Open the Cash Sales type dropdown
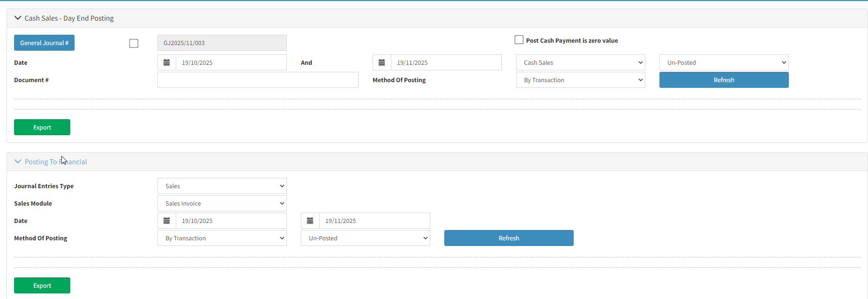Image resolution: width=868 pixels, height=299 pixels. (580, 62)
